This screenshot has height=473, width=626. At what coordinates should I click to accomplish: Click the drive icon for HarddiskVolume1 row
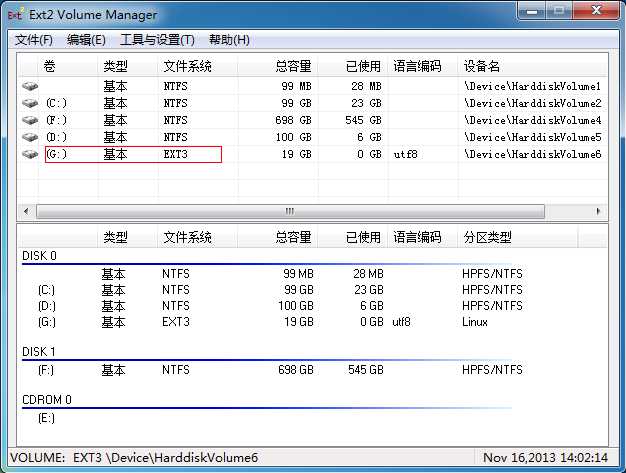pyautogui.click(x=30, y=86)
